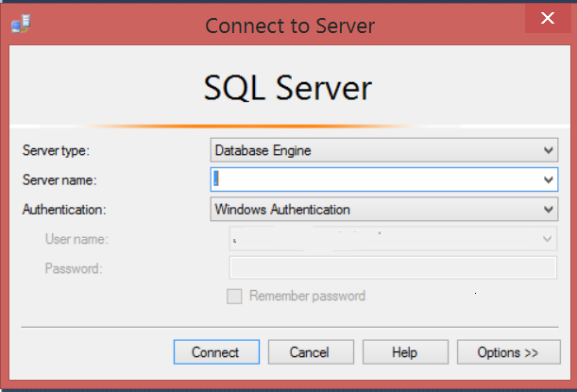Screen dimensions: 577x392
Task: Click the Connect button
Action: tap(216, 352)
